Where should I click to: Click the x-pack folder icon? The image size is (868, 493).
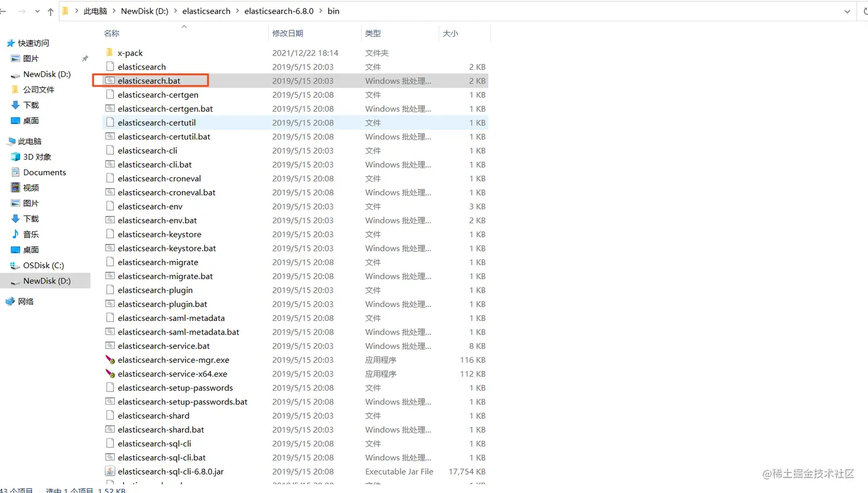(110, 53)
